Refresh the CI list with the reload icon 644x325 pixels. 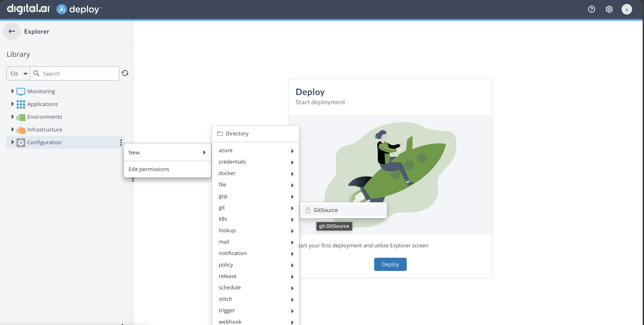[x=125, y=73]
